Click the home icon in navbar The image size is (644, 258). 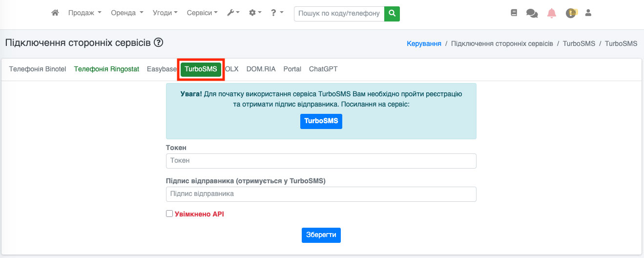[x=55, y=13]
